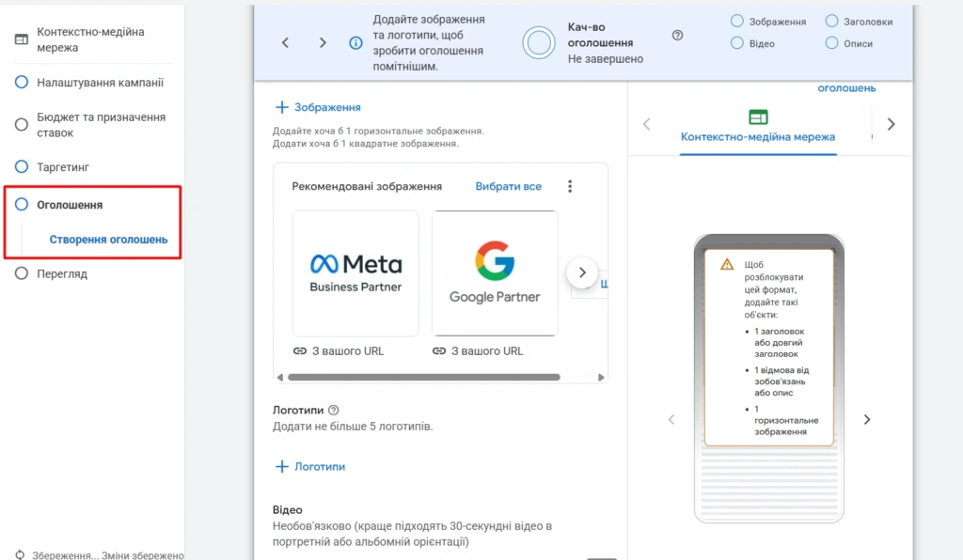The height and width of the screenshot is (560, 963).
Task: Click the green Display Network preview icon
Action: [759, 117]
